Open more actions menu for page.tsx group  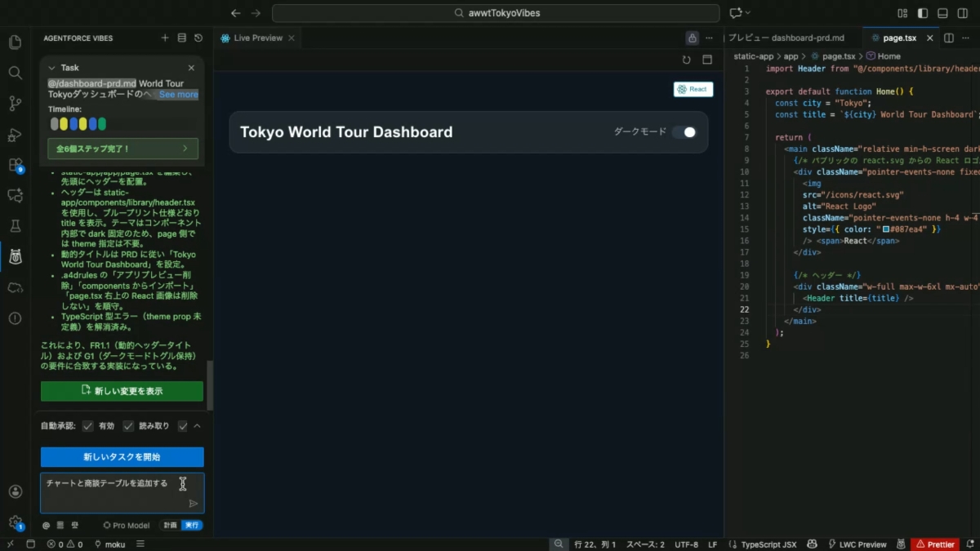point(966,38)
